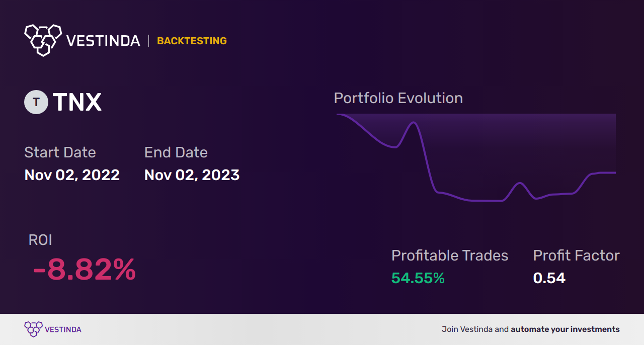Click the Portfolio Evolution chart title
Viewport: 644px width, 345px height.
398,98
